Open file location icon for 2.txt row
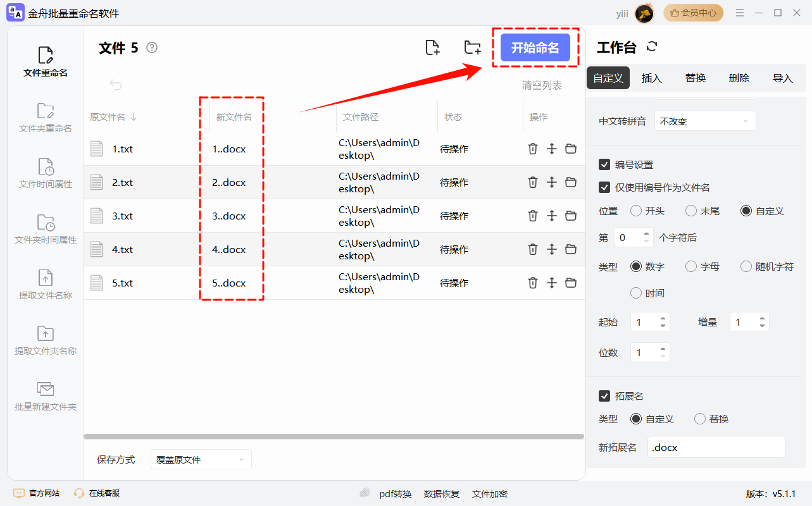Viewport: 812px width, 506px height. (571, 182)
